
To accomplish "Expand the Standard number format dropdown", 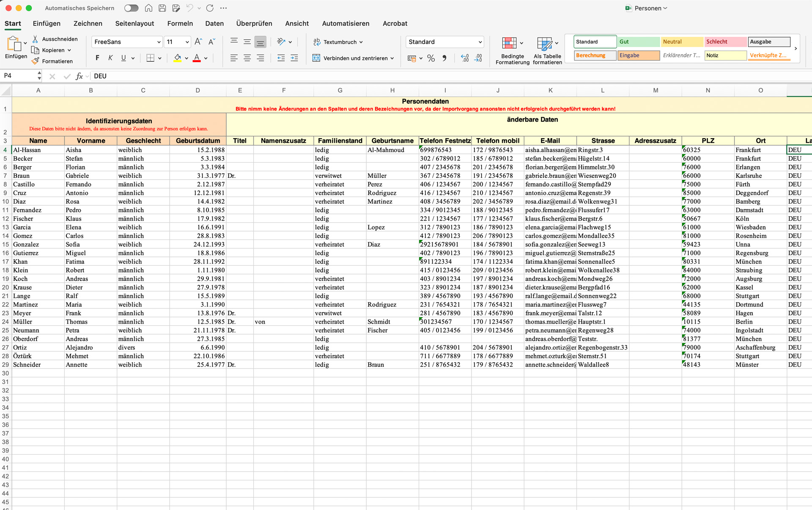I will tap(480, 42).
